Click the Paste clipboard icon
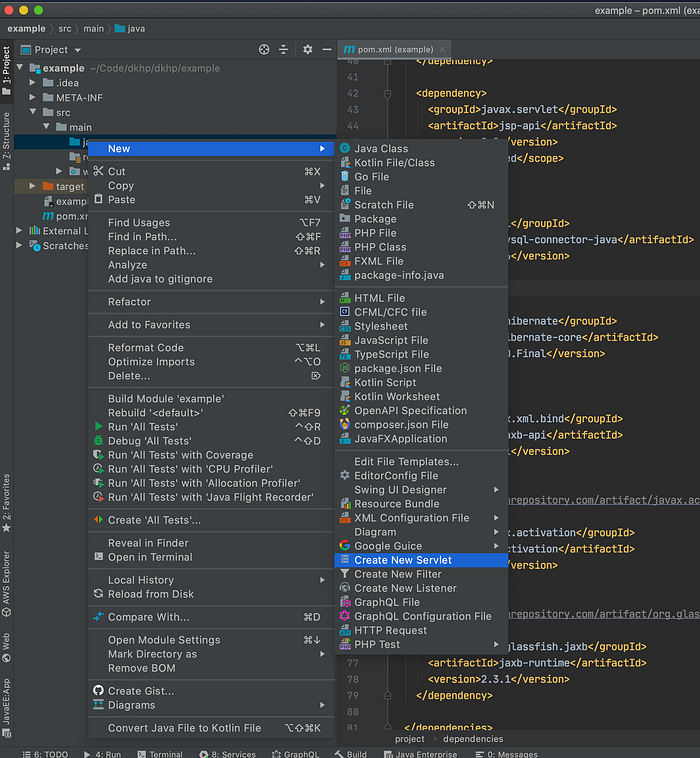 click(x=99, y=199)
